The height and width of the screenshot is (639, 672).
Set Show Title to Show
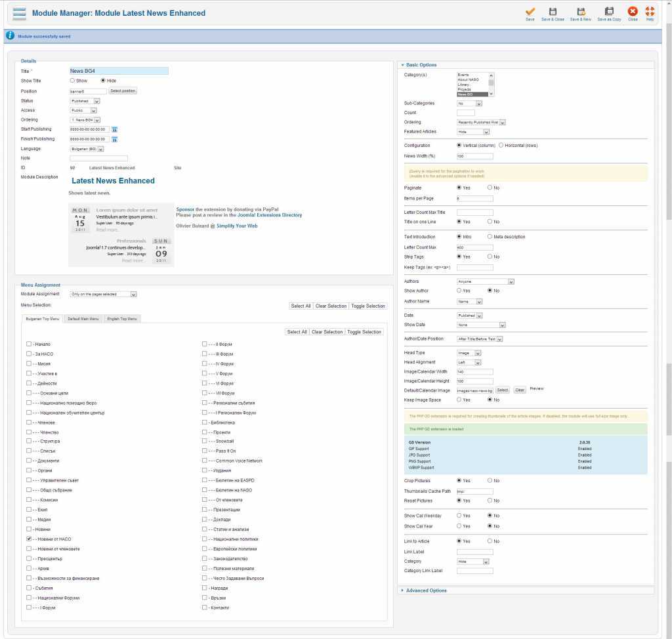[72, 81]
